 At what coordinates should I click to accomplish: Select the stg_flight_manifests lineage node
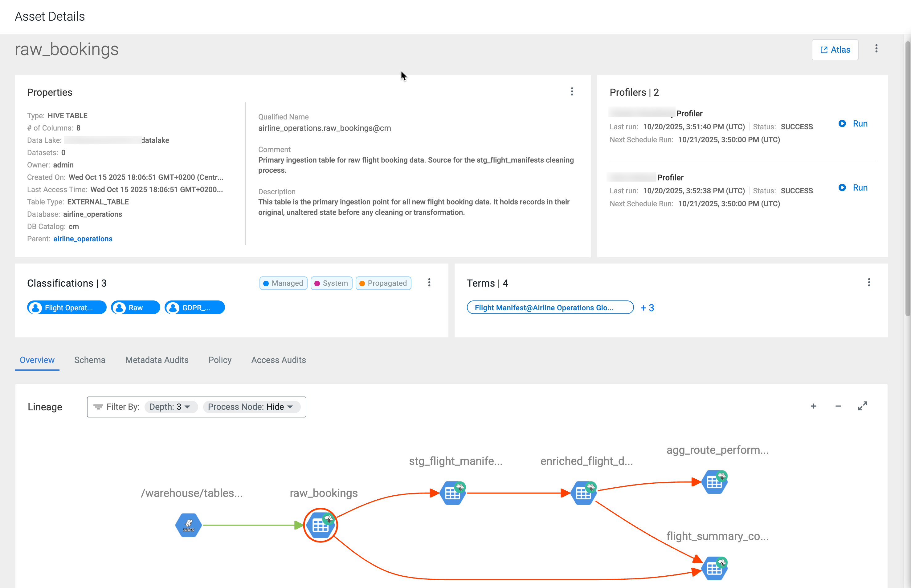tap(452, 493)
